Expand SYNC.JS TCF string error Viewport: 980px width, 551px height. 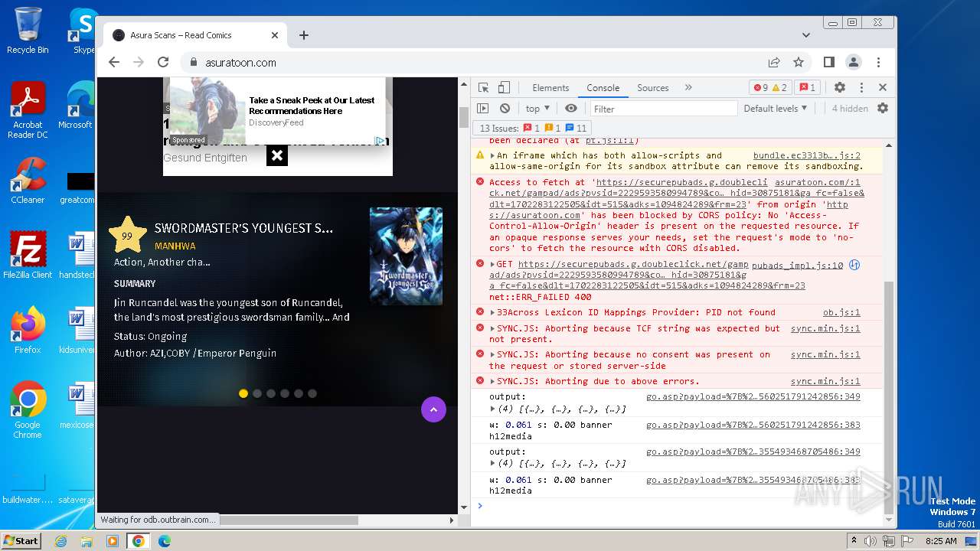(492, 328)
